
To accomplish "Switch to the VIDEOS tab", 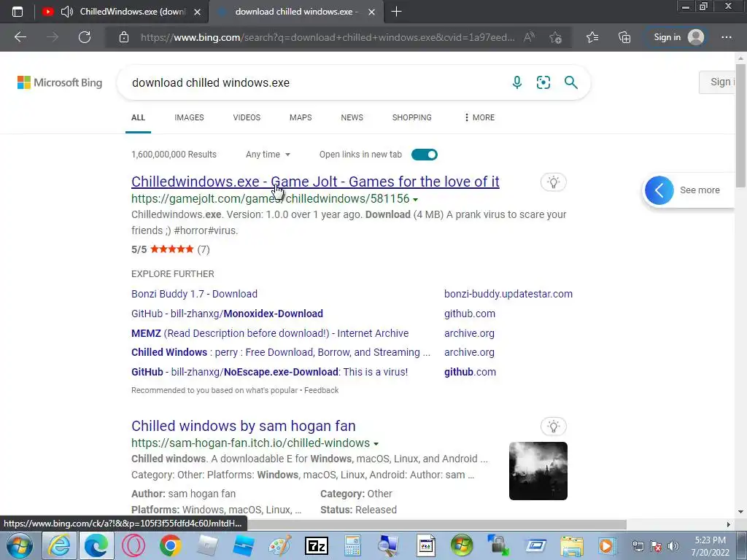I will tap(247, 117).
